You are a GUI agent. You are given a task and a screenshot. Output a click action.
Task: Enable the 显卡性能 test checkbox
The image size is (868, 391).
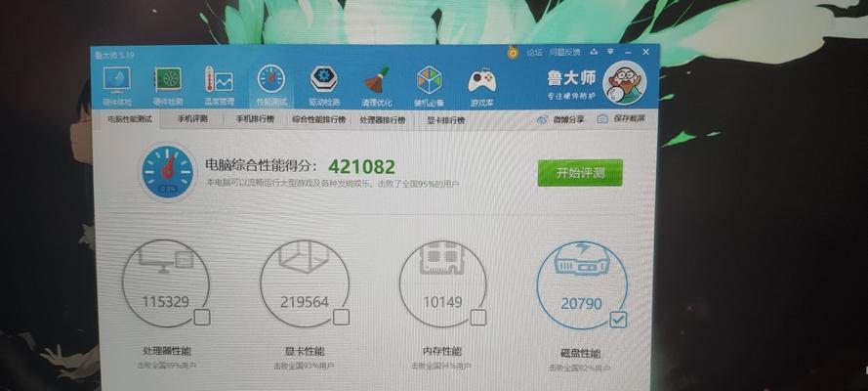[342, 317]
